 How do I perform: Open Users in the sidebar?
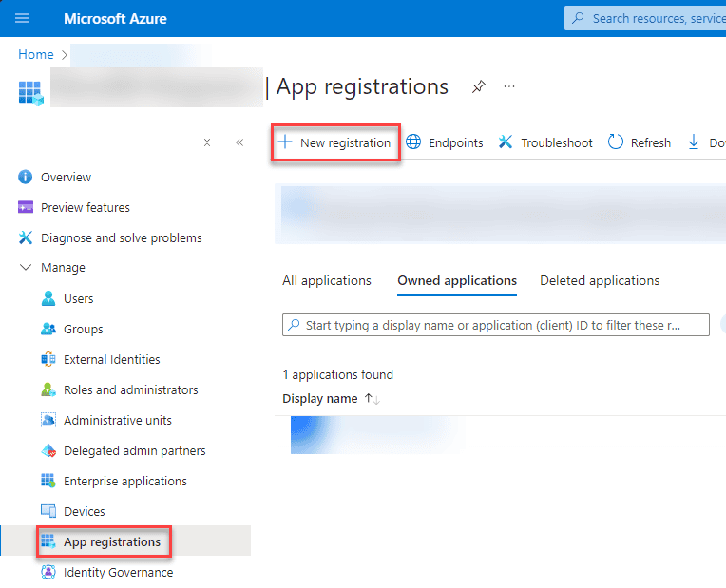(x=78, y=298)
